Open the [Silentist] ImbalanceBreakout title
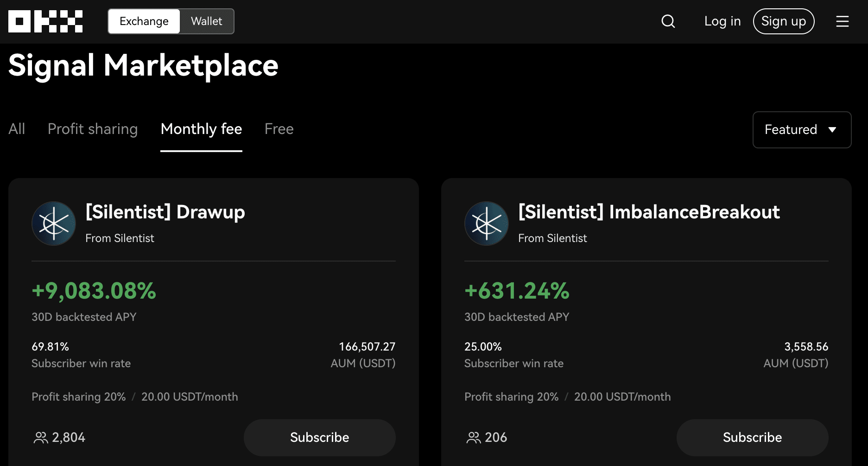The height and width of the screenshot is (466, 868). pyautogui.click(x=649, y=212)
